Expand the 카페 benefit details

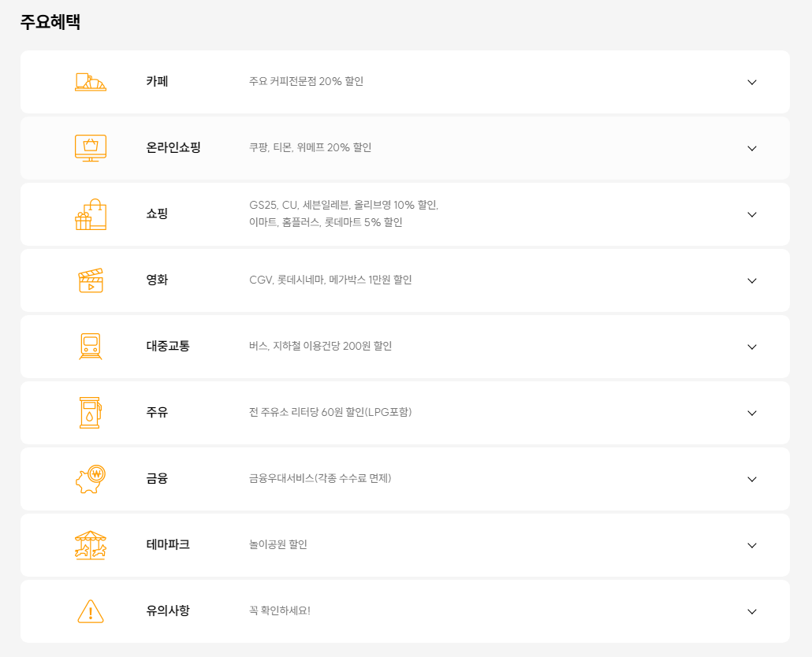click(751, 81)
